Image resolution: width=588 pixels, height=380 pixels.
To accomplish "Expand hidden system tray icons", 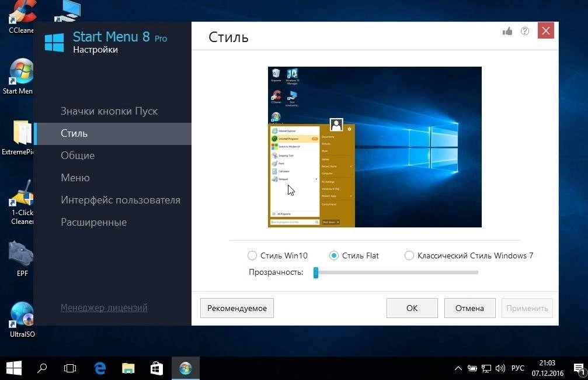I will 458,368.
